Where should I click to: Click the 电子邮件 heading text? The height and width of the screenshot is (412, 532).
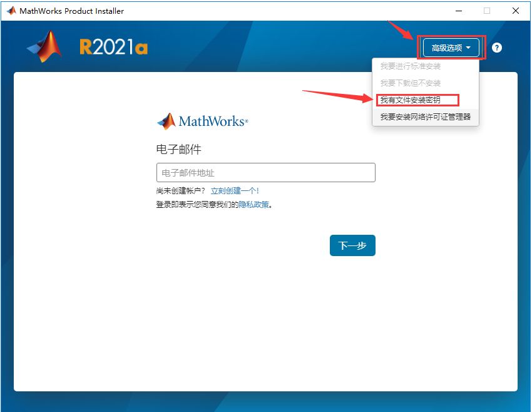pos(178,149)
